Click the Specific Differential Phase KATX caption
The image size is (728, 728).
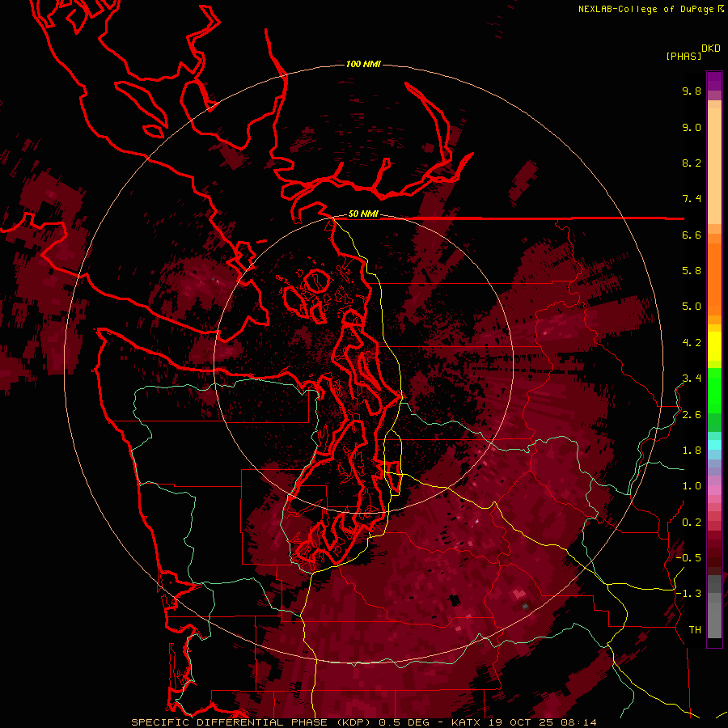pyautogui.click(x=364, y=722)
